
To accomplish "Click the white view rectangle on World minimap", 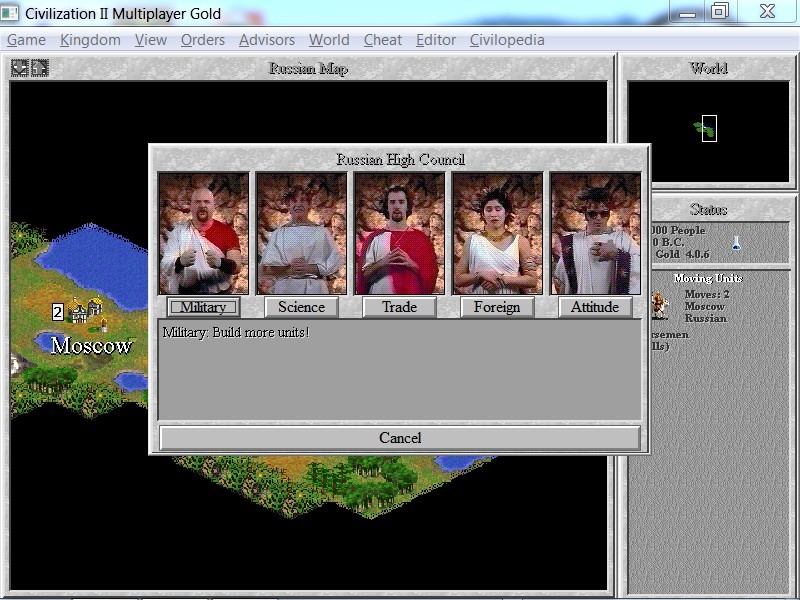I will [709, 128].
